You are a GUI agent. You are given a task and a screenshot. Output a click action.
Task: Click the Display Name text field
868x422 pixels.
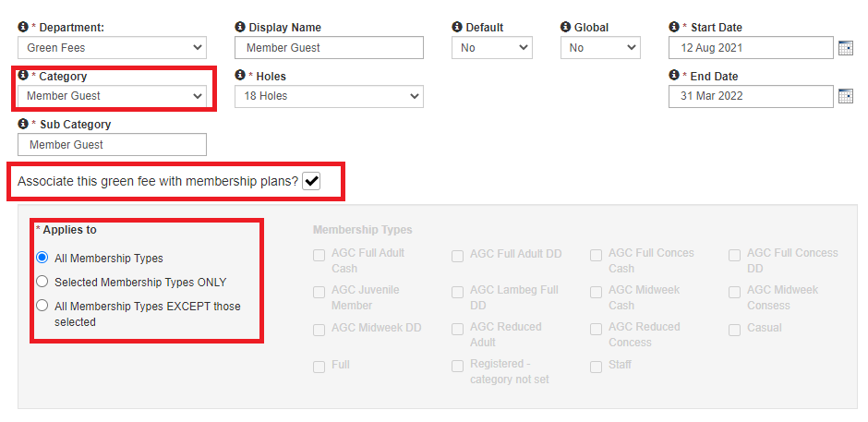tap(329, 48)
